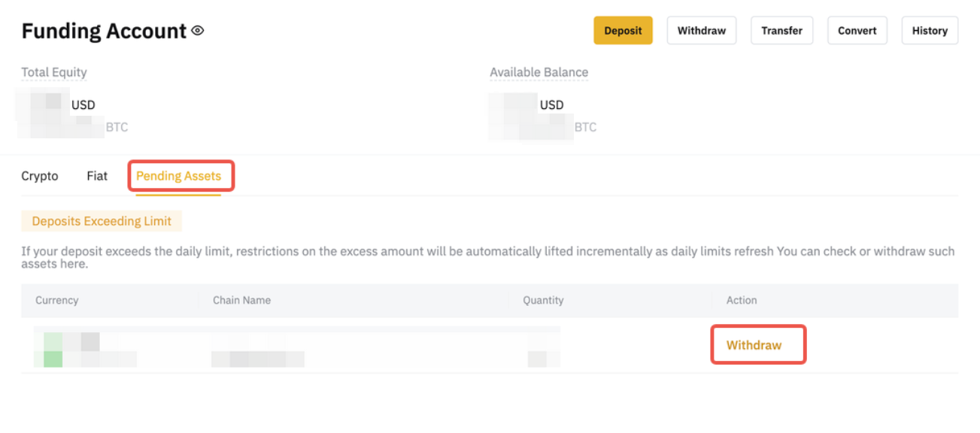Image resolution: width=980 pixels, height=433 pixels.
Task: Click the Transfer button
Action: click(781, 31)
